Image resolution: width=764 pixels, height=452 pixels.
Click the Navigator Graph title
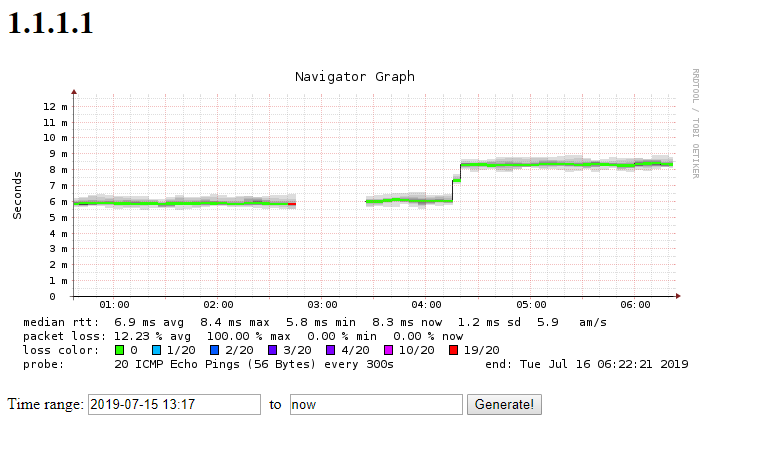click(x=355, y=77)
